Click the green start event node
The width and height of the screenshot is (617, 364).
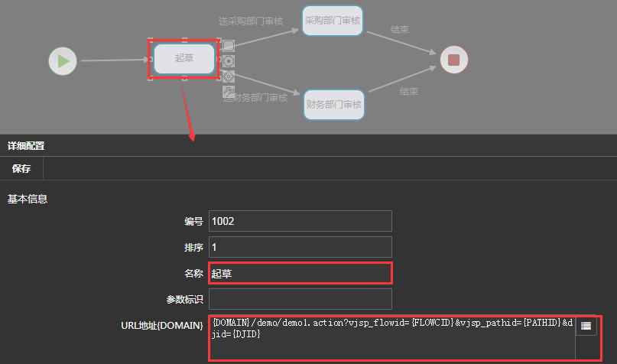tap(63, 60)
